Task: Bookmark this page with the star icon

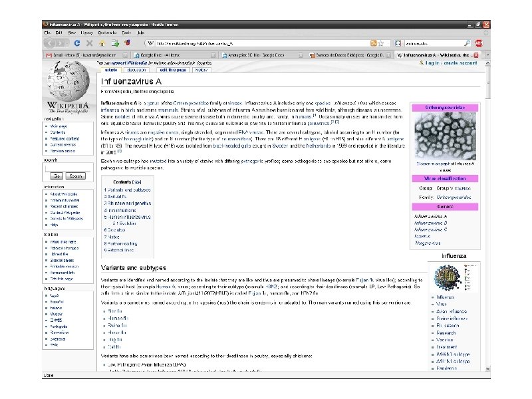Action: coord(380,43)
